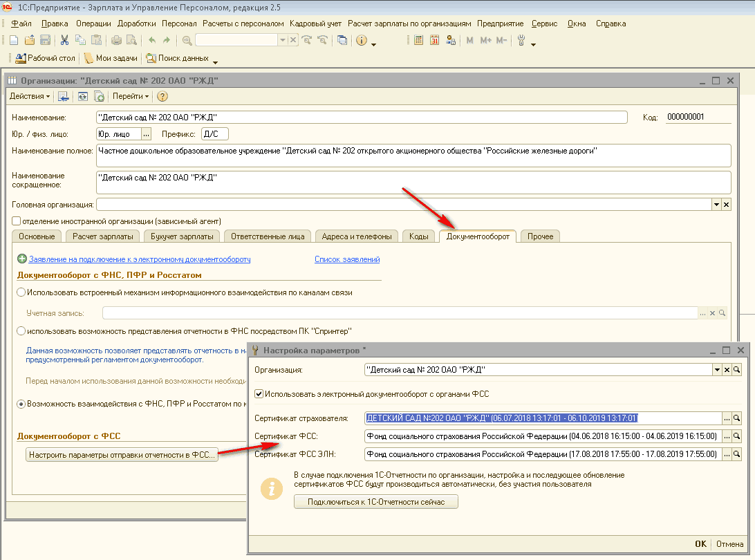
Task: Clear the Головная организация field with X
Action: 726,205
